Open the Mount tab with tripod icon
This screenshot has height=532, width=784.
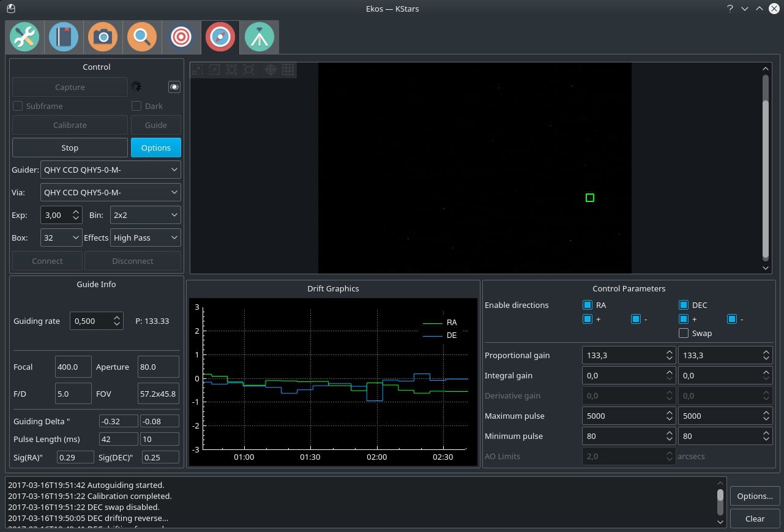[x=259, y=37]
